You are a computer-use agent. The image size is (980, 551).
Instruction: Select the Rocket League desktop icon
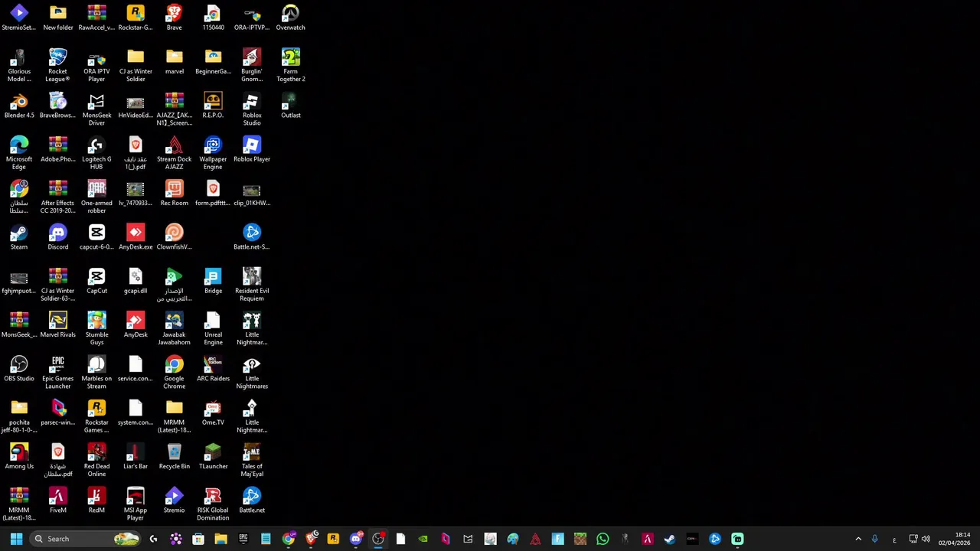coord(57,65)
